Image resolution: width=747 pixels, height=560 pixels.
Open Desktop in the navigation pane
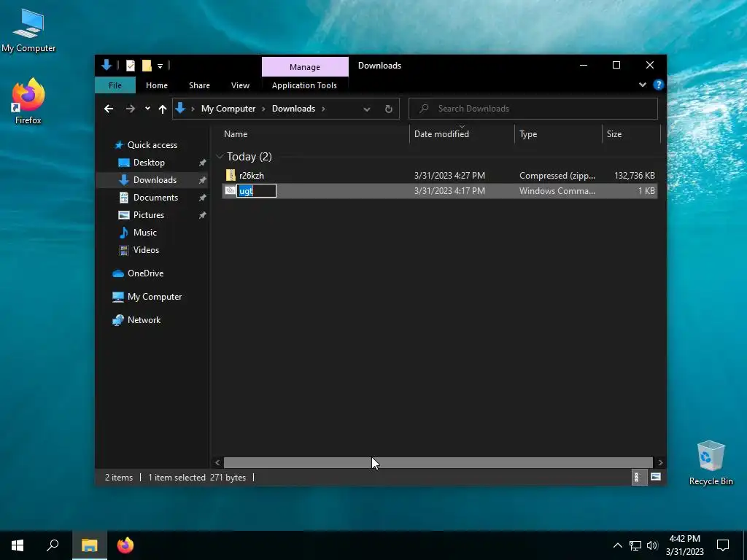pos(149,163)
